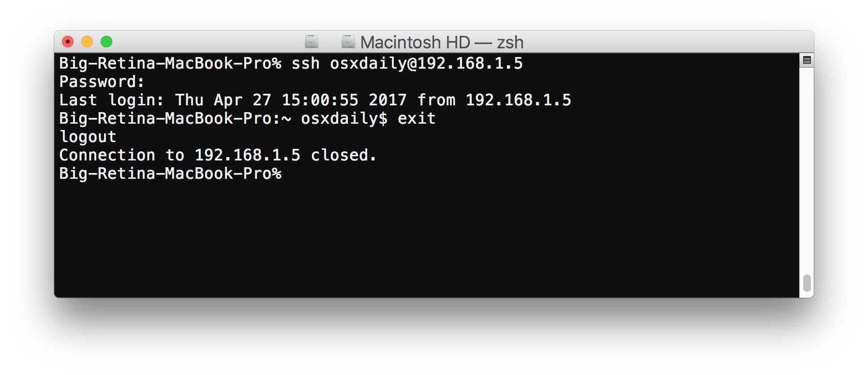Click the window title Macintosh HD — zsh

click(x=442, y=42)
